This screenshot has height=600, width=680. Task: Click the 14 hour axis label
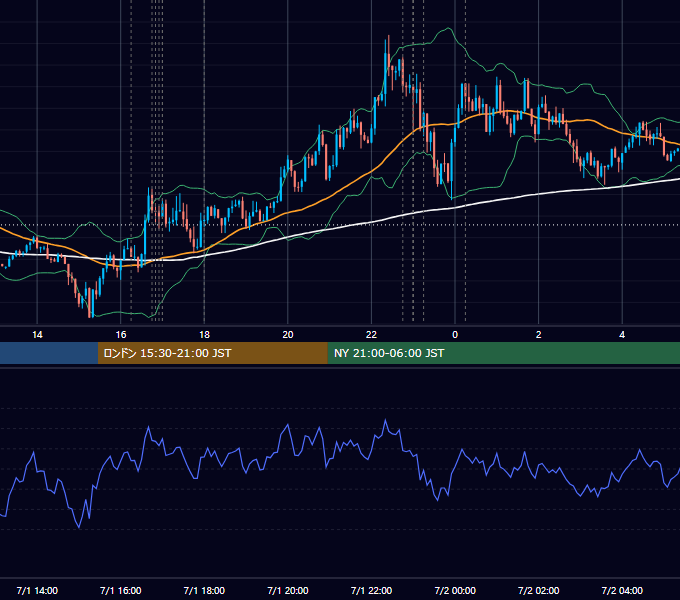point(37,335)
